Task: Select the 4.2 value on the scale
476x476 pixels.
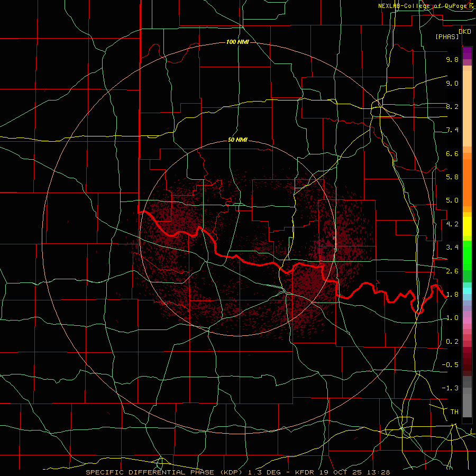Action: click(452, 224)
